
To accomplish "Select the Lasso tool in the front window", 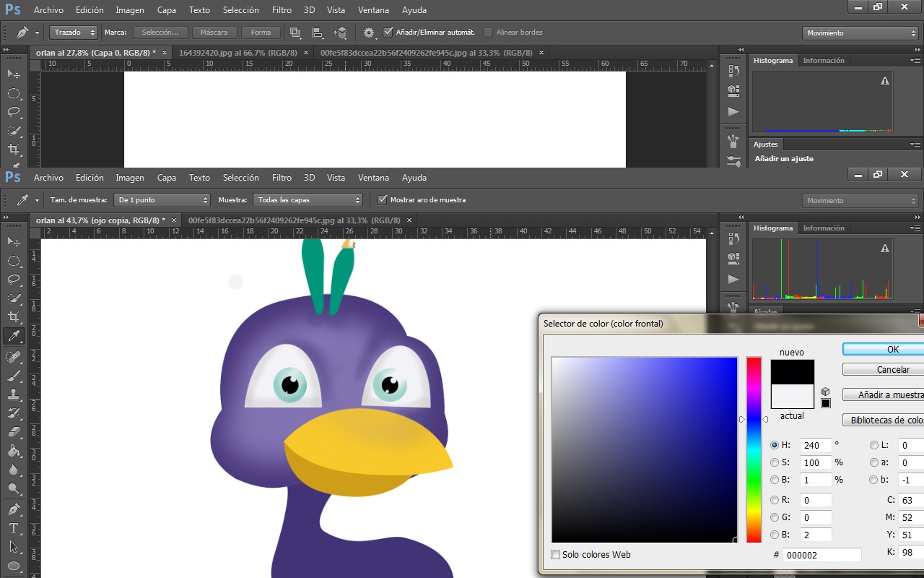I will pos(14,280).
